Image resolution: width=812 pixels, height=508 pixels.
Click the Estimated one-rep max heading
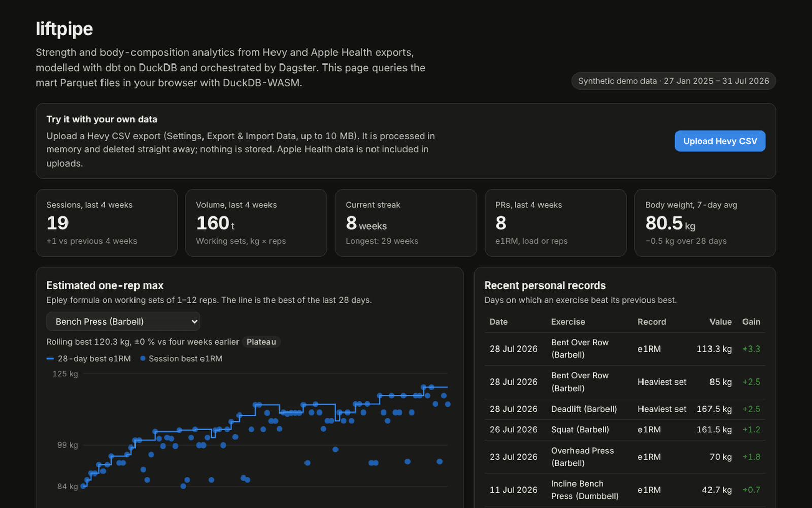(105, 285)
